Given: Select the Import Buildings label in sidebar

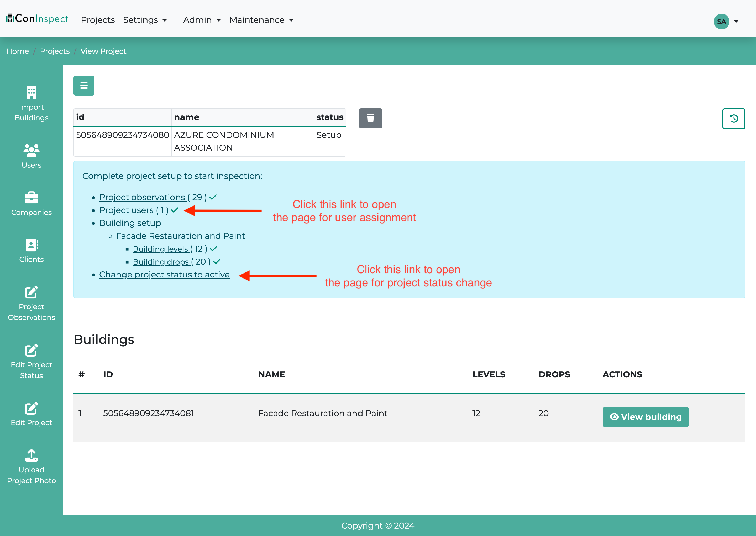Looking at the screenshot, I should tap(31, 112).
